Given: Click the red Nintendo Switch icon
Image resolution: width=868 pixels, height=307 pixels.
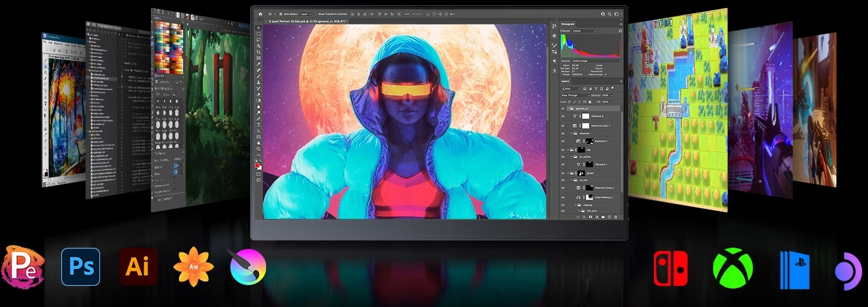Looking at the screenshot, I should click(670, 268).
